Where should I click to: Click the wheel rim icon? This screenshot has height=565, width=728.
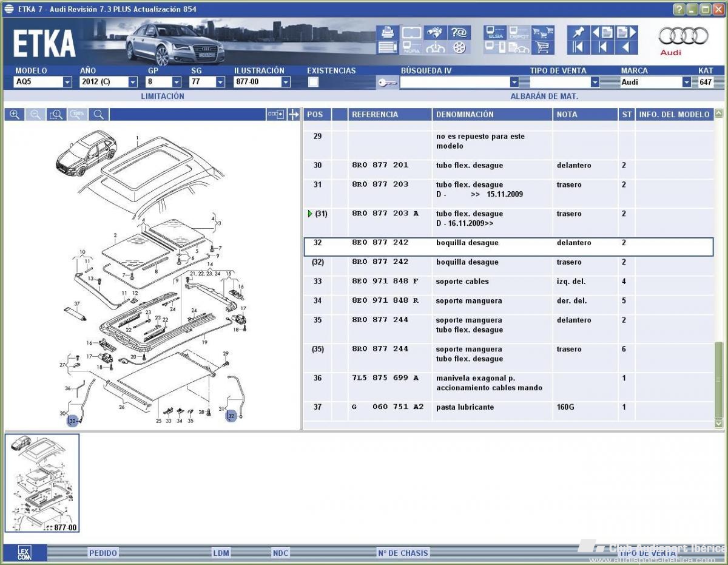[x=460, y=47]
